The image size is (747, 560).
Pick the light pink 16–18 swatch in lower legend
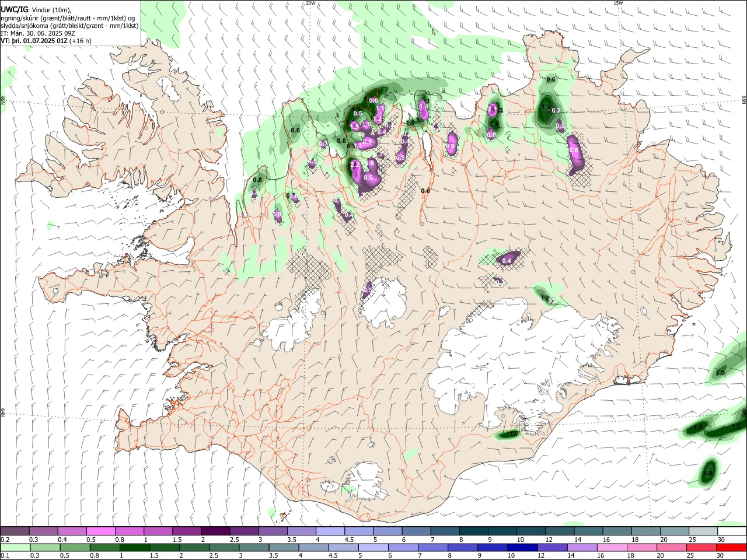(613, 547)
